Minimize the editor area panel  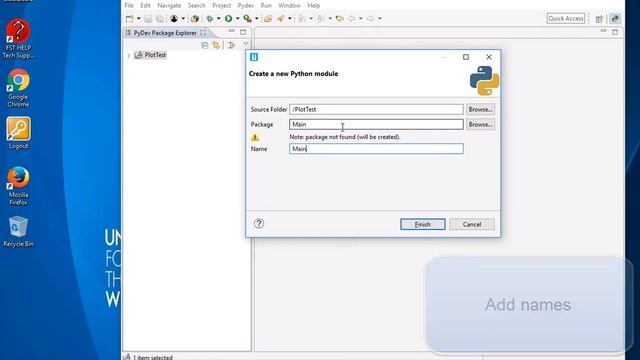tap(603, 31)
